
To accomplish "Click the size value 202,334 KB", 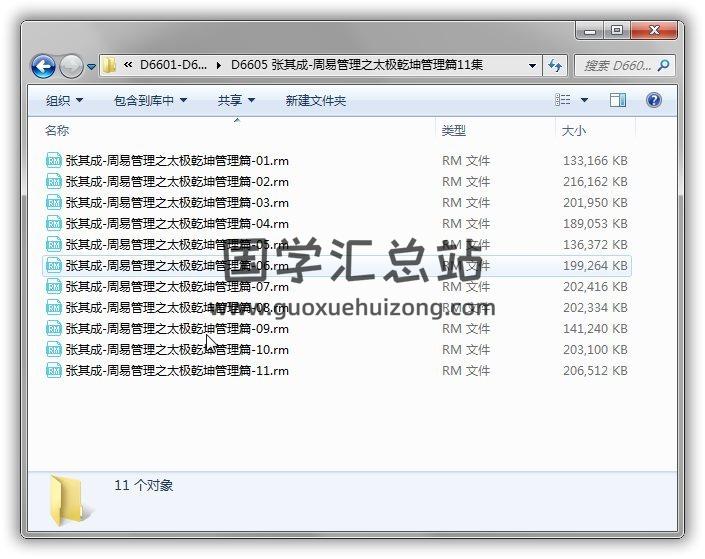I will tap(595, 308).
